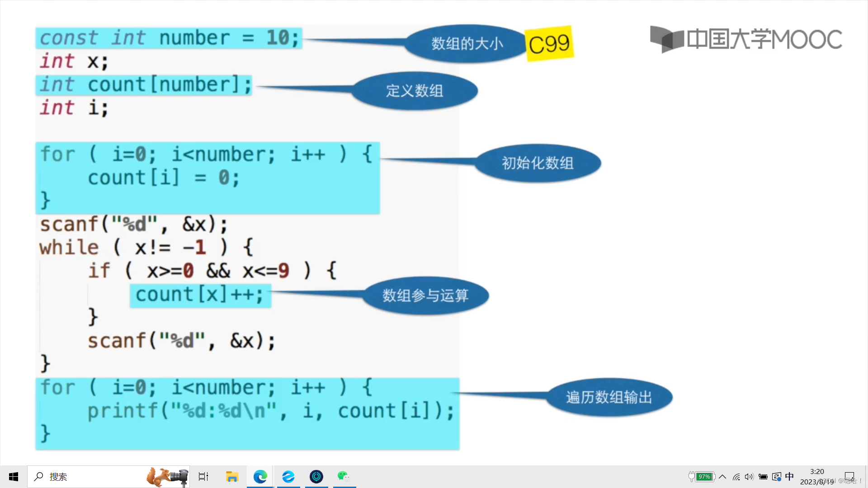Screen dimensions: 868x488
Task: Select the 数组参与运算 annotation bubble
Action: [x=426, y=294]
